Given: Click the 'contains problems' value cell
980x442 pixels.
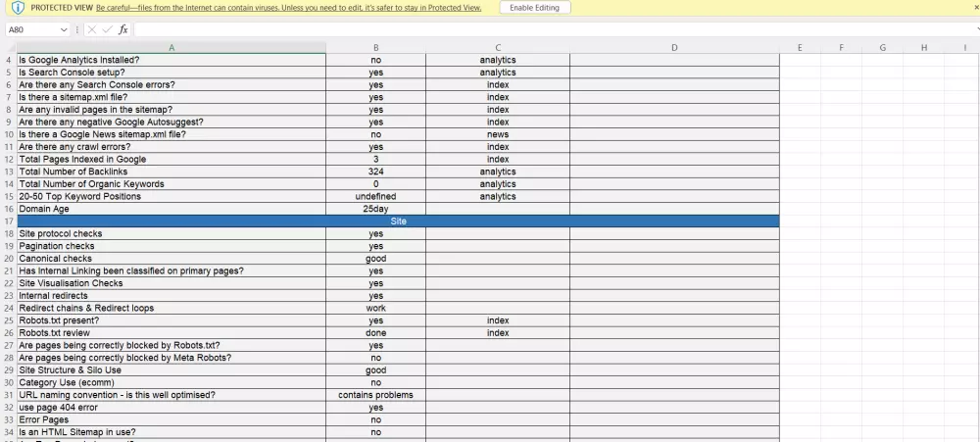Looking at the screenshot, I should click(x=375, y=395).
